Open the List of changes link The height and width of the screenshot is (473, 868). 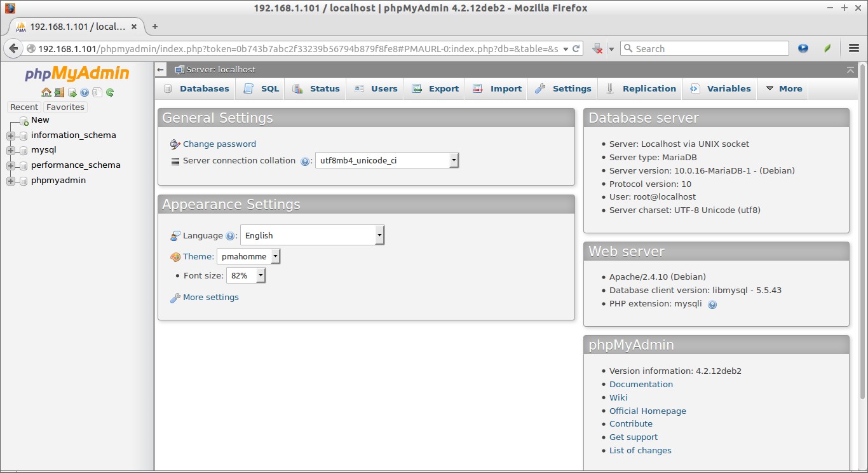coord(641,451)
